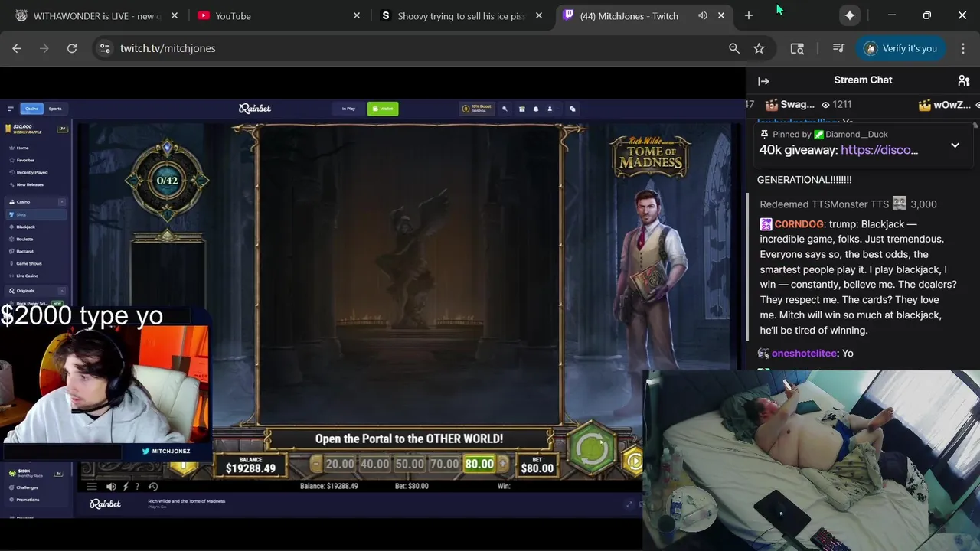
Task: Open the slot game help question mark
Action: pyautogui.click(x=137, y=487)
